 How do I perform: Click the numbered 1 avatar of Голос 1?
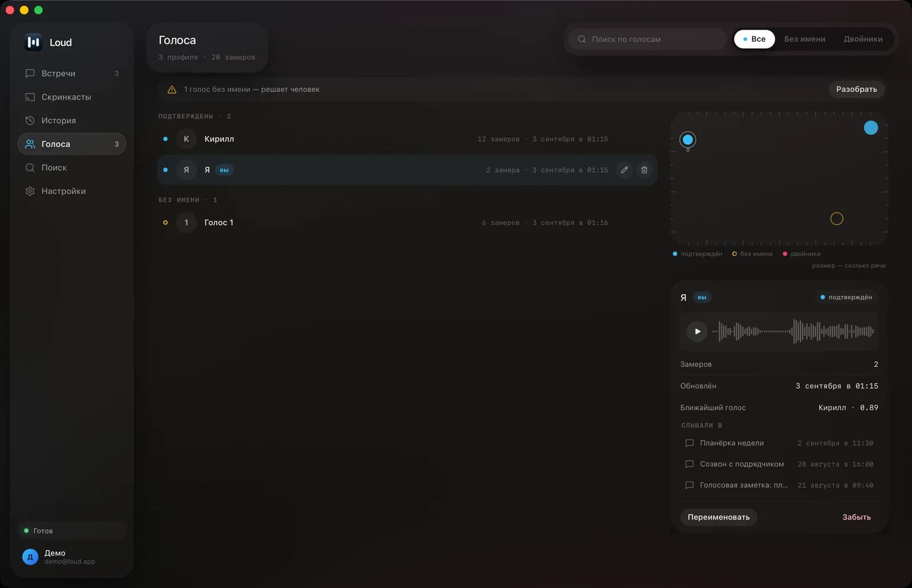tap(186, 223)
